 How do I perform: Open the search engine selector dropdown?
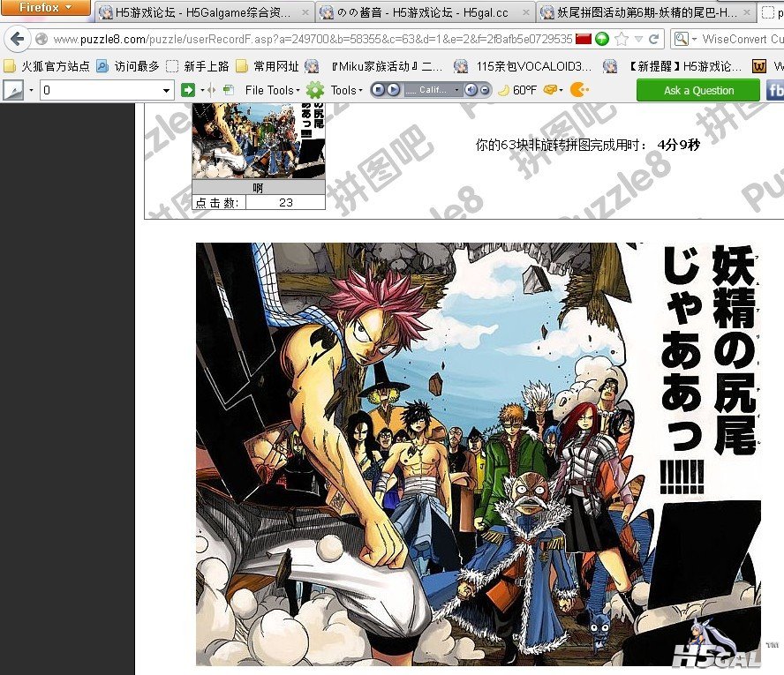[x=683, y=40]
